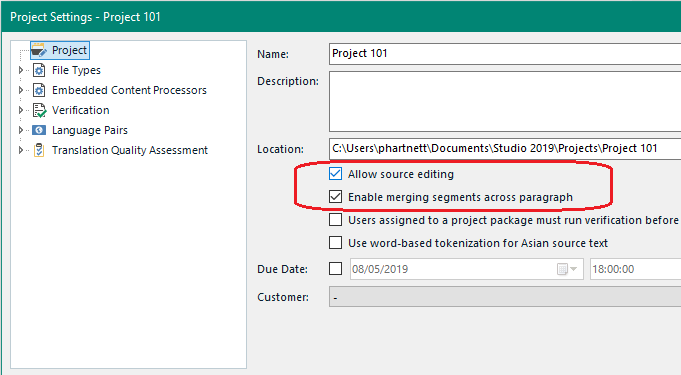The height and width of the screenshot is (375, 681).
Task: Check users must run verification option
Action: point(335,220)
